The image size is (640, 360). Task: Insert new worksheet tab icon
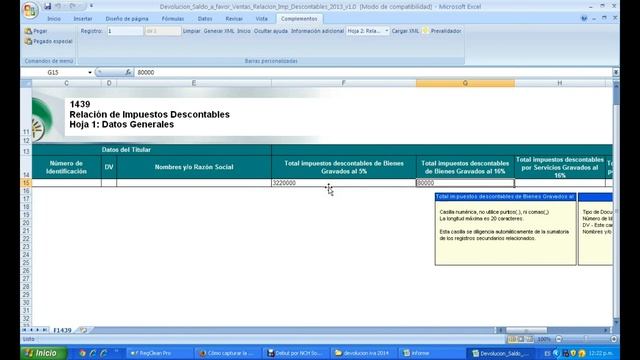tap(84, 330)
